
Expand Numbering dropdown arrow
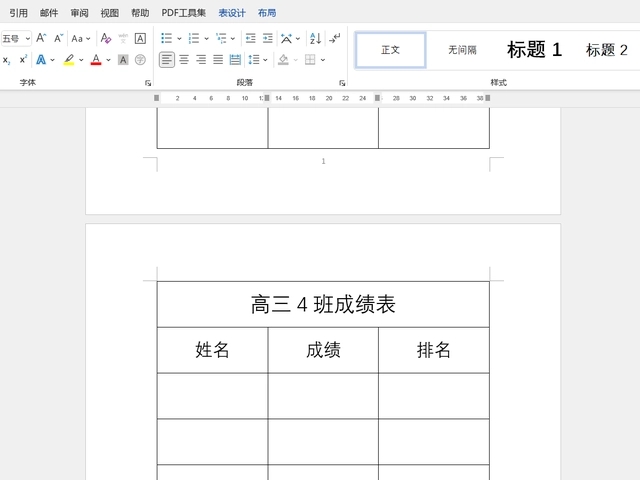point(207,39)
